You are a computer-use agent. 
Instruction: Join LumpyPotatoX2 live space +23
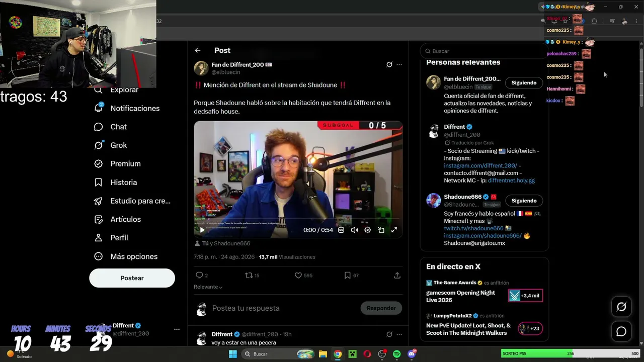tap(530, 328)
